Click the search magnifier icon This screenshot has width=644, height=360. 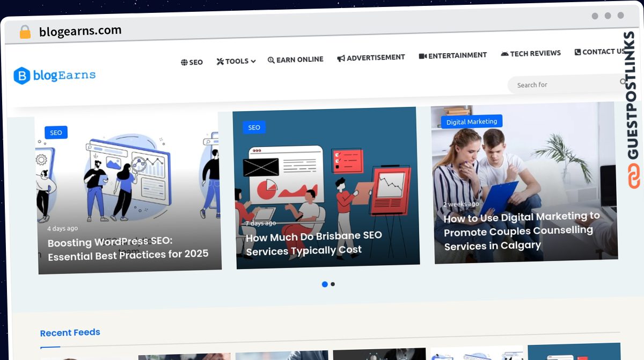tap(623, 82)
